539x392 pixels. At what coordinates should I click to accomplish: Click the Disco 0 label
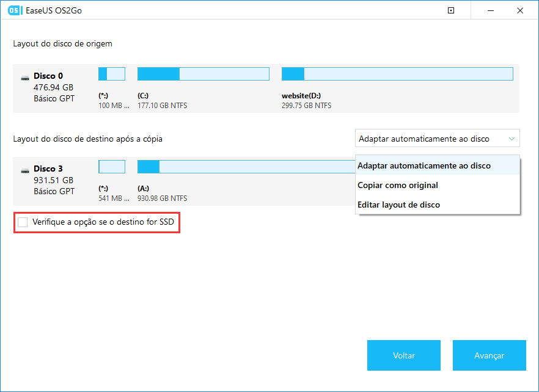[x=48, y=76]
